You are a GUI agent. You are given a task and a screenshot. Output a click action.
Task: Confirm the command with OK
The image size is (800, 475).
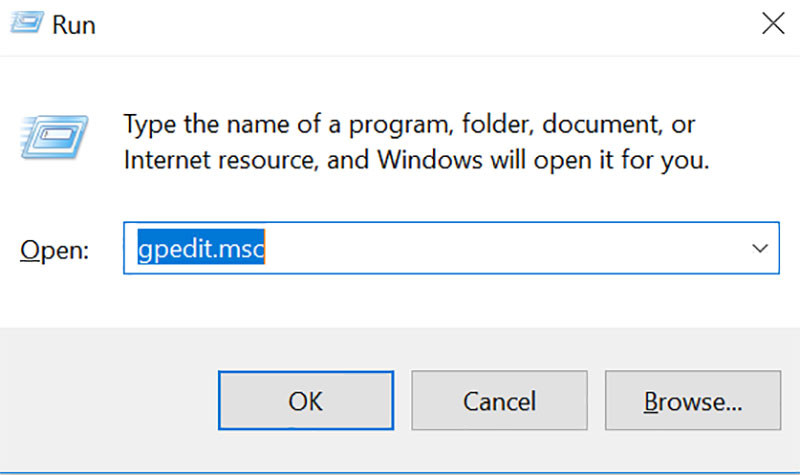(x=306, y=401)
